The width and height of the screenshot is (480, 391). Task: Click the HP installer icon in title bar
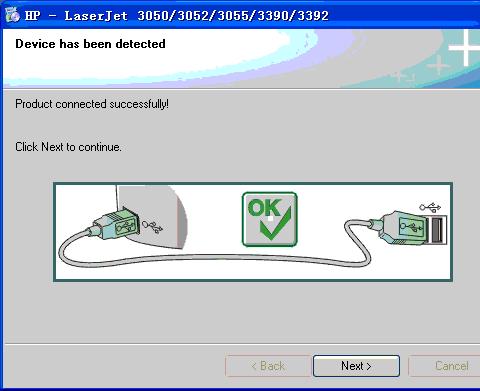tap(12, 15)
